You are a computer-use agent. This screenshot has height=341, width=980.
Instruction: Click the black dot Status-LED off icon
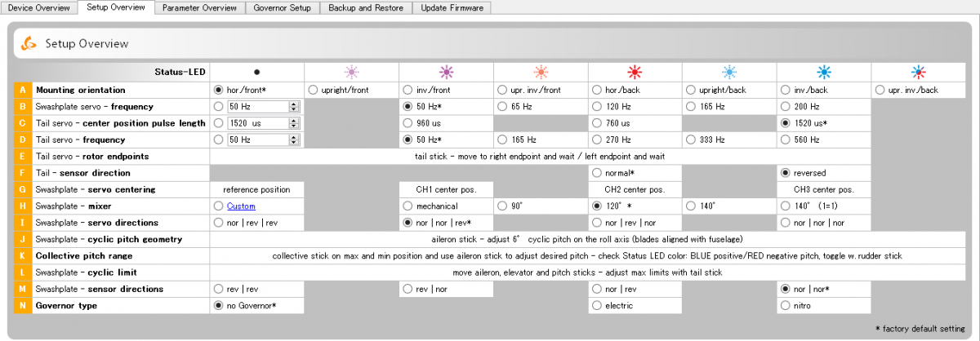tap(256, 72)
